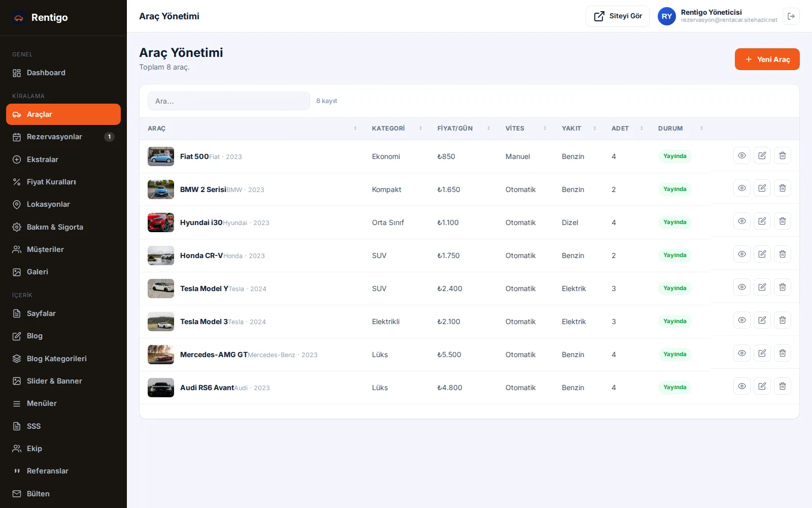Viewport: 812px width, 508px height.
Task: View the Fiat 500 with the eye icon
Action: [742, 155]
